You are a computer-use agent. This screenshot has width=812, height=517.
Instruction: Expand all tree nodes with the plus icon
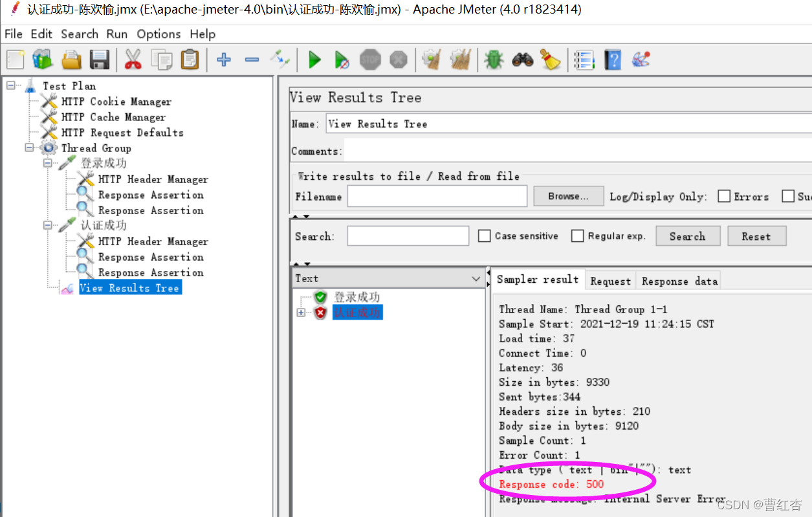223,60
